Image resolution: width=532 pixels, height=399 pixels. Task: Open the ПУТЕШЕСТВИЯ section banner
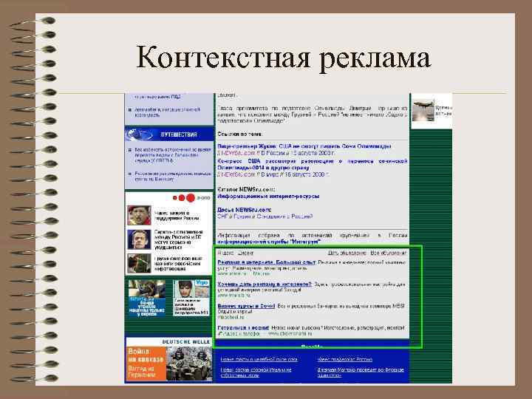click(x=169, y=134)
